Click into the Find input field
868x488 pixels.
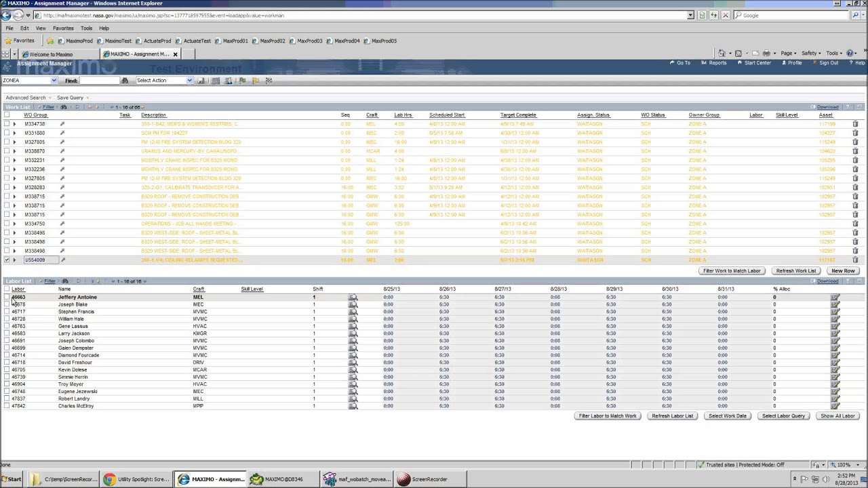(100, 81)
